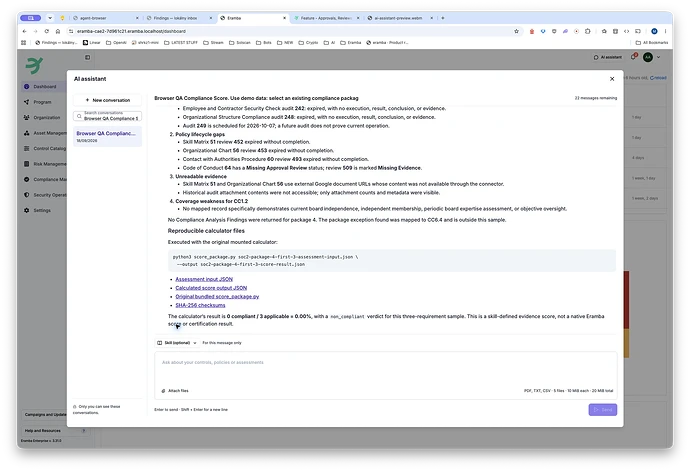The image size is (690, 470).
Task: Click the AI assistant header button
Action: 608,57
